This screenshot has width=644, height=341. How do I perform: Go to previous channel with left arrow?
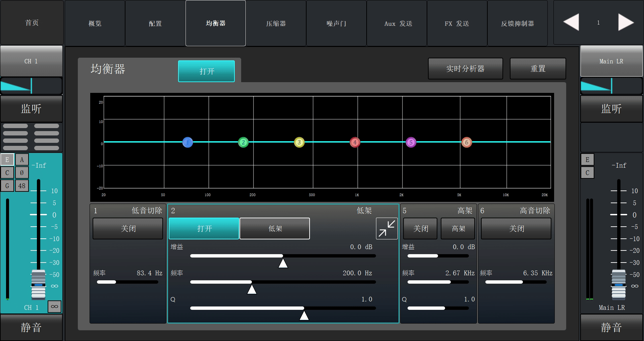coord(571,22)
